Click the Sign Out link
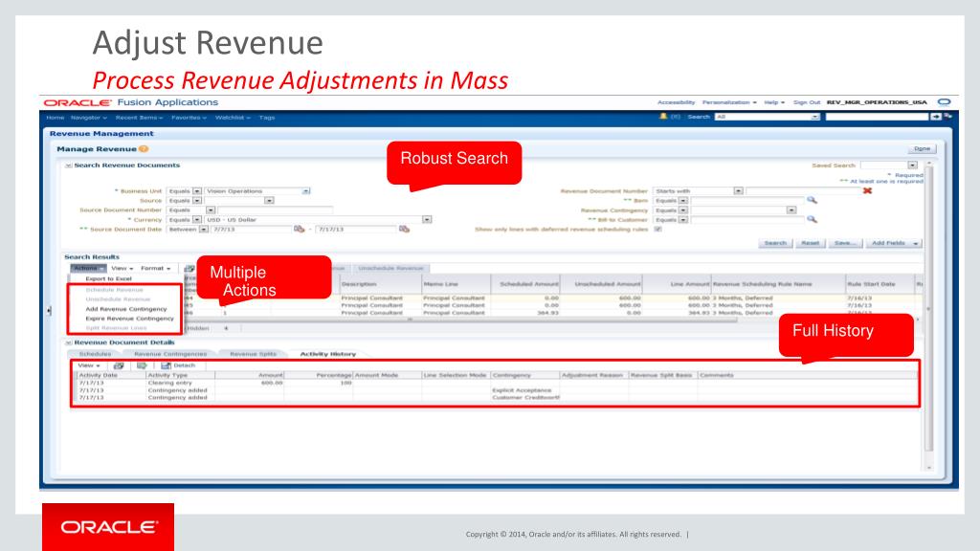The height and width of the screenshot is (551, 980). (x=806, y=102)
